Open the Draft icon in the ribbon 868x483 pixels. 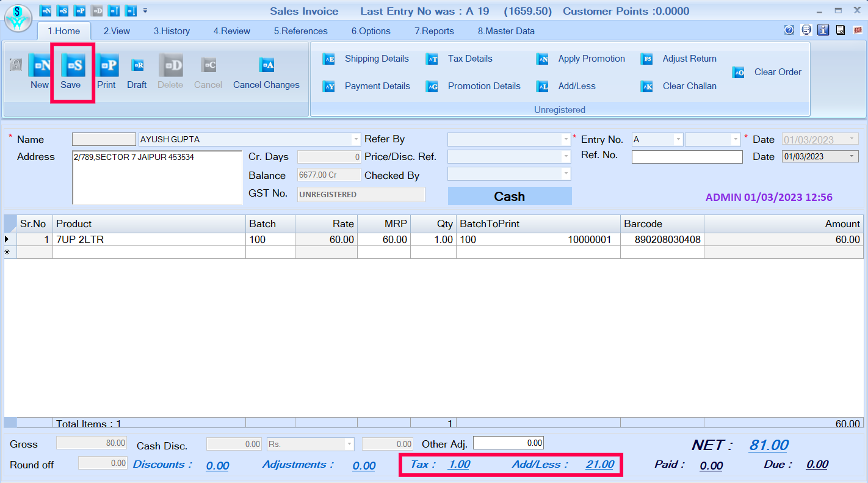[x=139, y=65]
